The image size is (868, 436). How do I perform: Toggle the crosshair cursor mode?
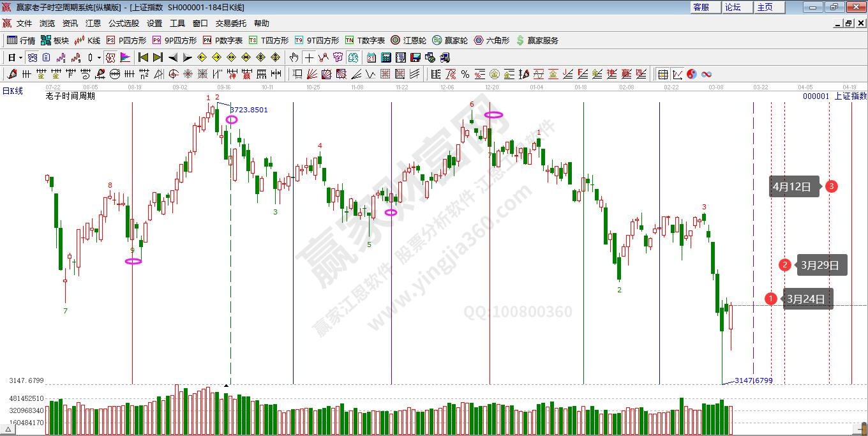pyautogui.click(x=309, y=57)
